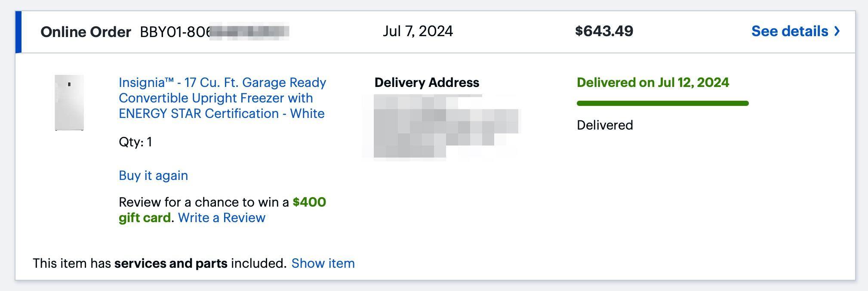This screenshot has width=868, height=291.
Task: Click the Online Order heading
Action: click(86, 32)
